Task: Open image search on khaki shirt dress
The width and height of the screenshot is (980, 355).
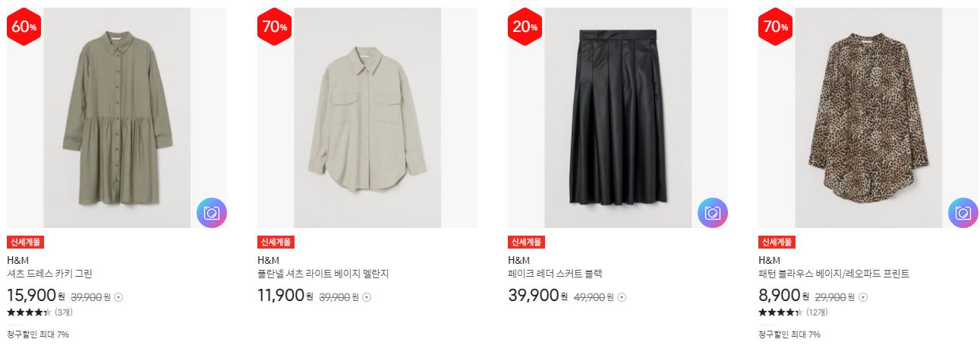Action: (212, 213)
